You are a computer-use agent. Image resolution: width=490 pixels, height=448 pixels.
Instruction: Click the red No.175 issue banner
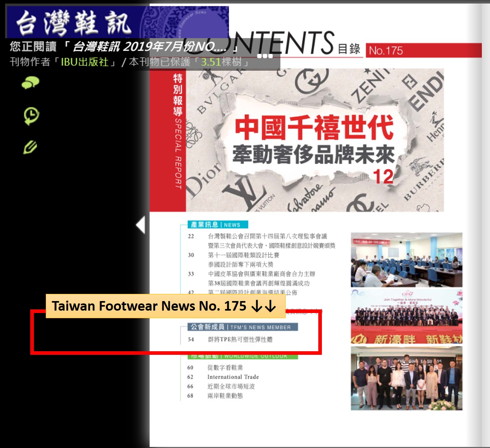(423, 51)
